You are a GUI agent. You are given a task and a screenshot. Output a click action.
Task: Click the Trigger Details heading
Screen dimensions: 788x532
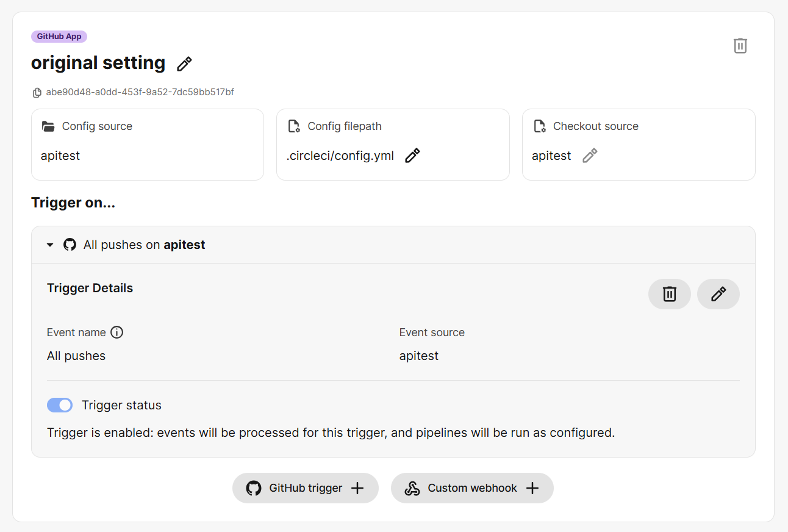[90, 288]
